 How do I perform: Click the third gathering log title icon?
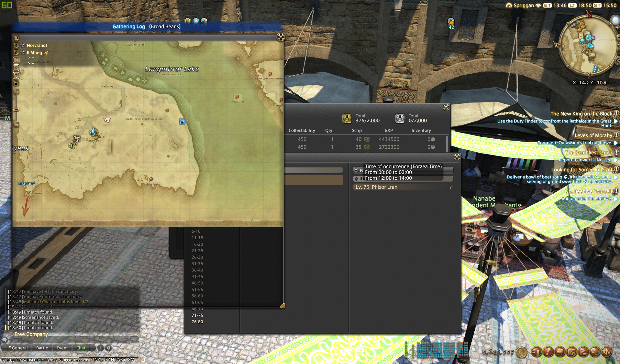pos(204,21)
